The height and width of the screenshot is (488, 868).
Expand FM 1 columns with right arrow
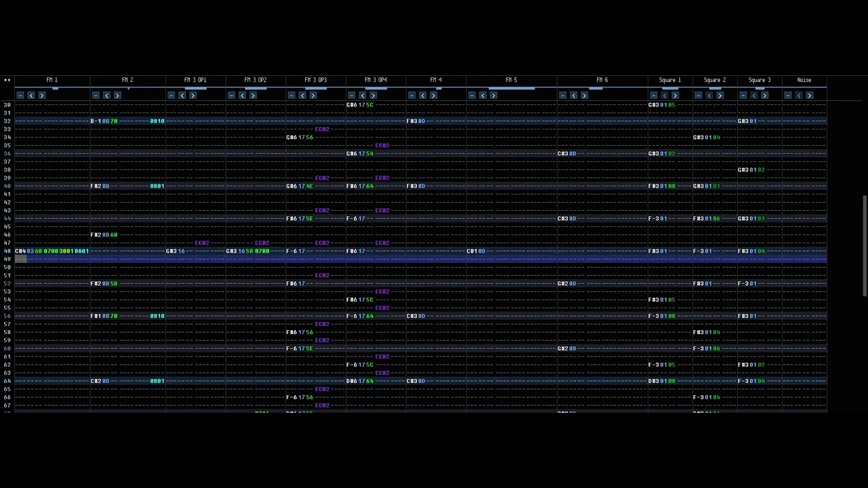tap(42, 96)
